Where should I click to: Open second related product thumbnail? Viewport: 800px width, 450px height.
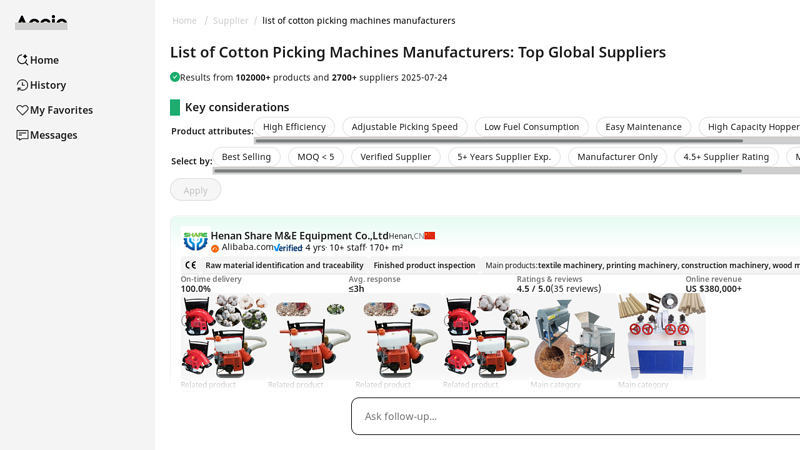click(x=312, y=336)
